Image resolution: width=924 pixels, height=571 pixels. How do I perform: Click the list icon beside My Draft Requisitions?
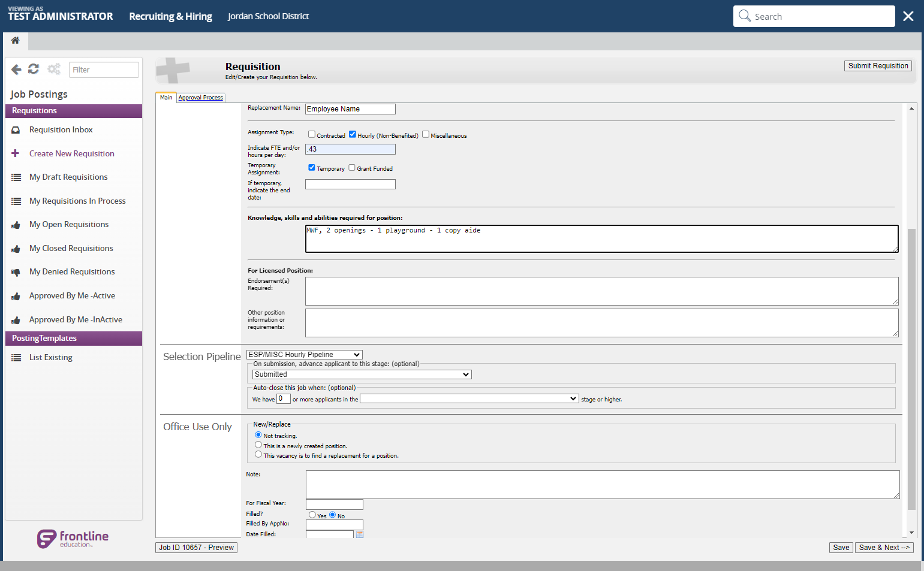pyautogui.click(x=16, y=177)
